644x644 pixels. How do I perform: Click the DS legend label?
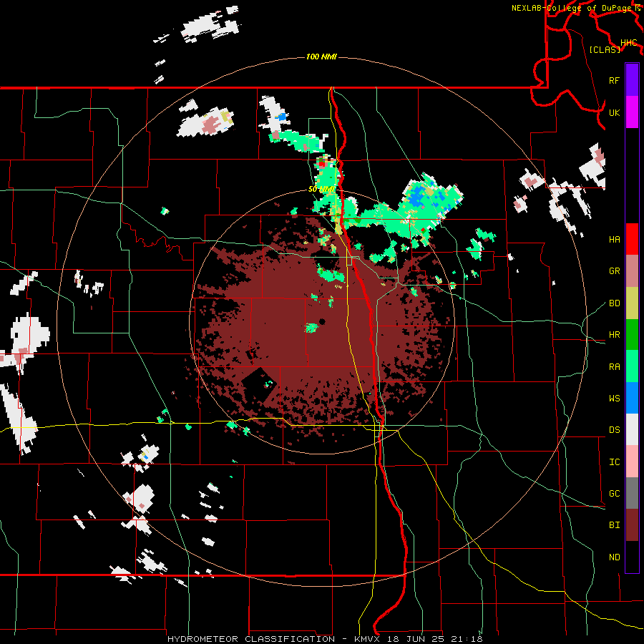click(x=614, y=430)
